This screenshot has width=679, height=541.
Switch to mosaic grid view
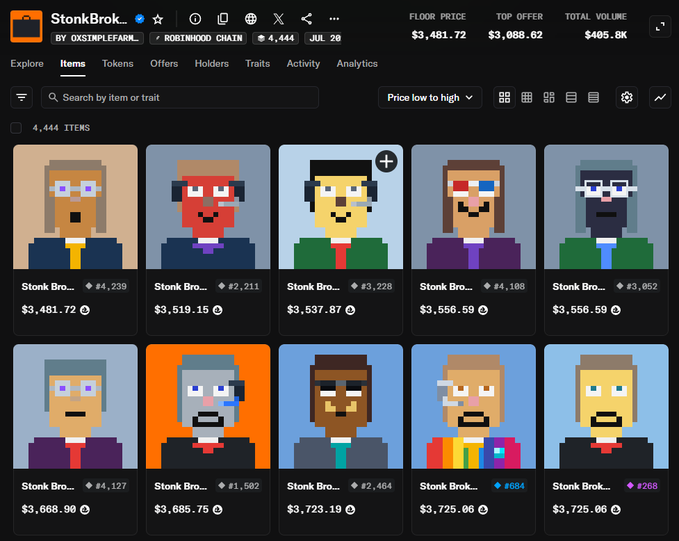pos(549,97)
